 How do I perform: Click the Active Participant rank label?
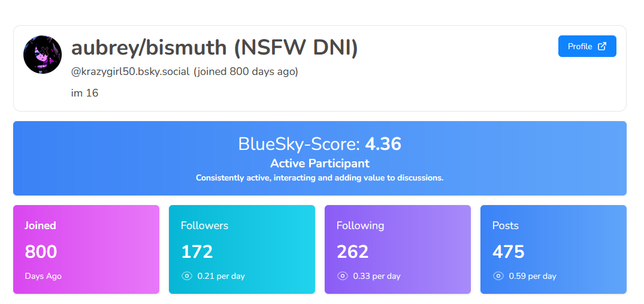click(320, 163)
